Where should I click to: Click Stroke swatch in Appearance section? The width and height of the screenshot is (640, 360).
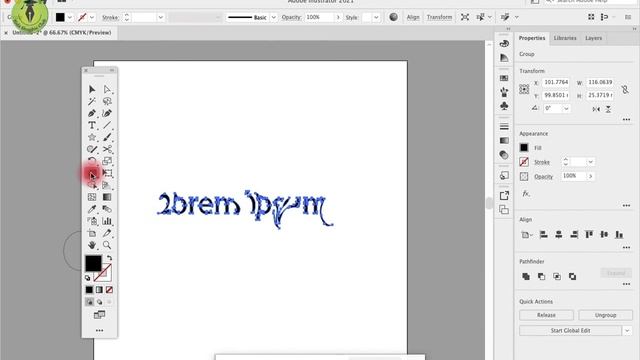524,162
